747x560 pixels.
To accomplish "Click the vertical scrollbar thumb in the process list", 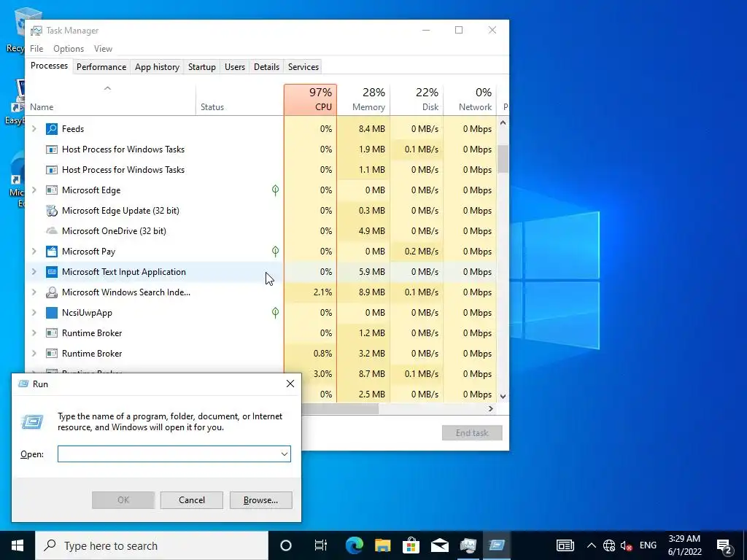I will pyautogui.click(x=503, y=158).
